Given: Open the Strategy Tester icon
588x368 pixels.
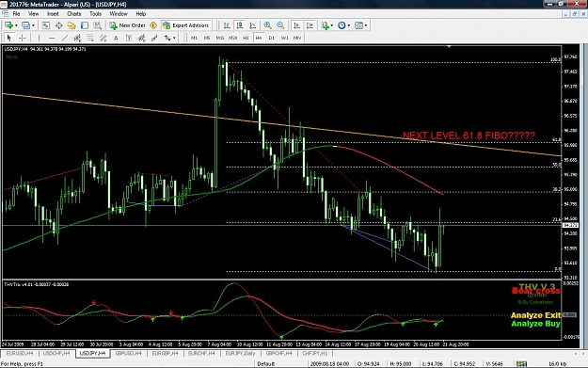Looking at the screenshot, I should 98,25.
